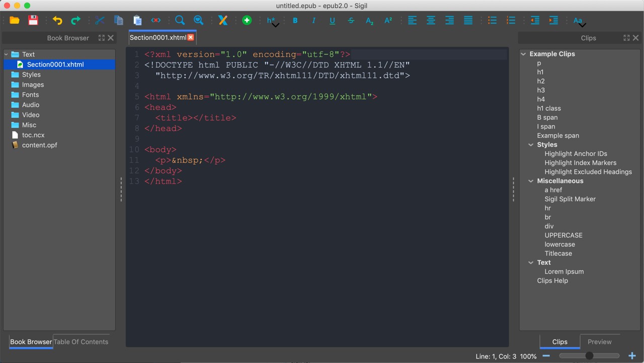This screenshot has height=363, width=644.
Task: Close the Section0001.xhtml tab
Action: 191,38
